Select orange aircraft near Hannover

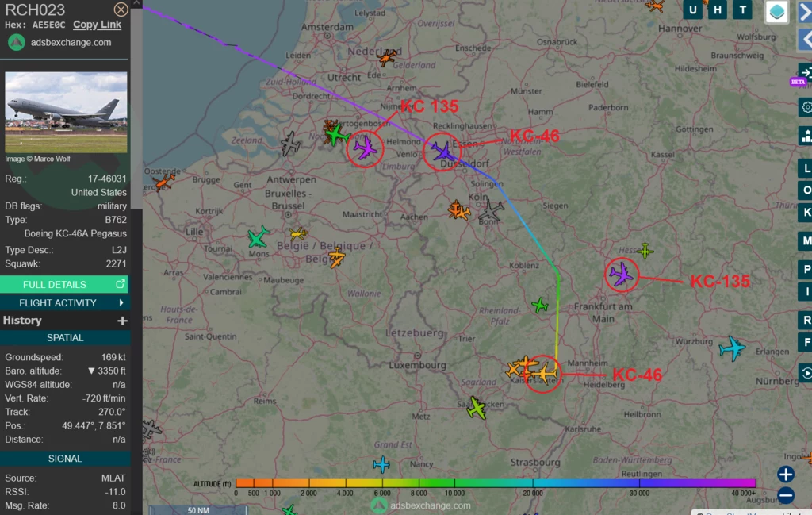point(654,6)
